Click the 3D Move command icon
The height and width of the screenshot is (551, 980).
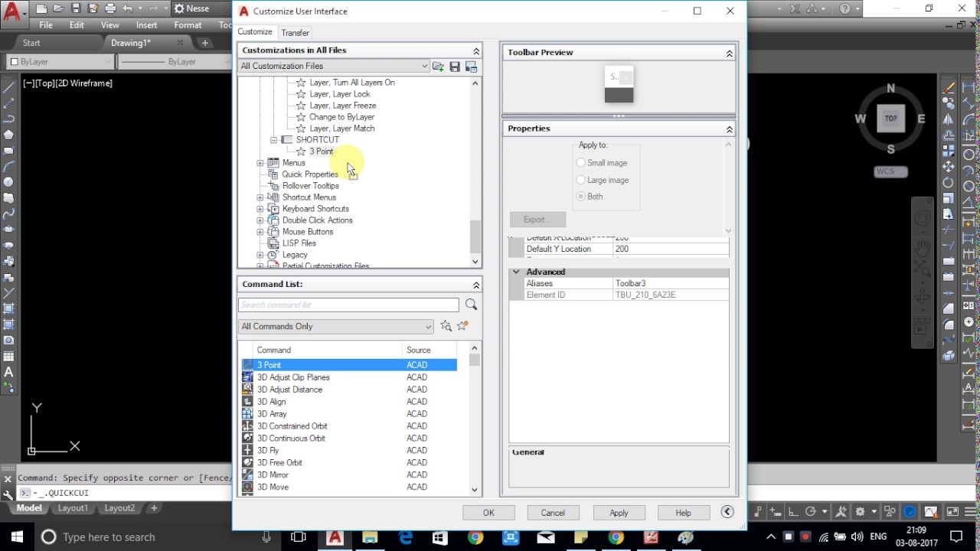247,487
